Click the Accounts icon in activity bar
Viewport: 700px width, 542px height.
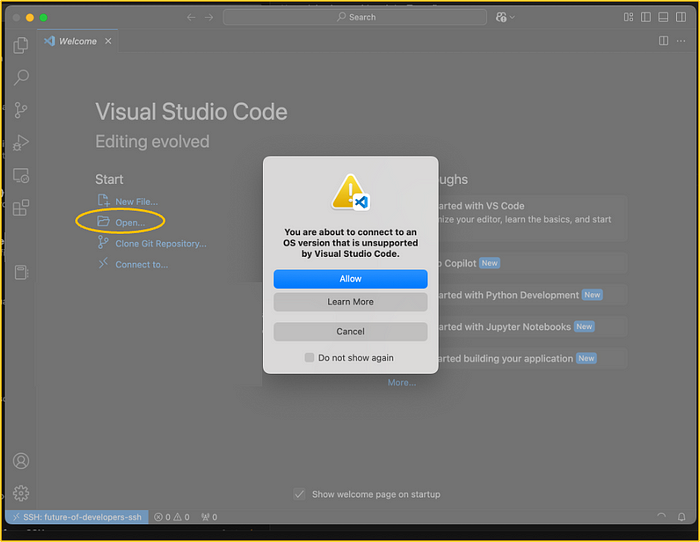(21, 461)
